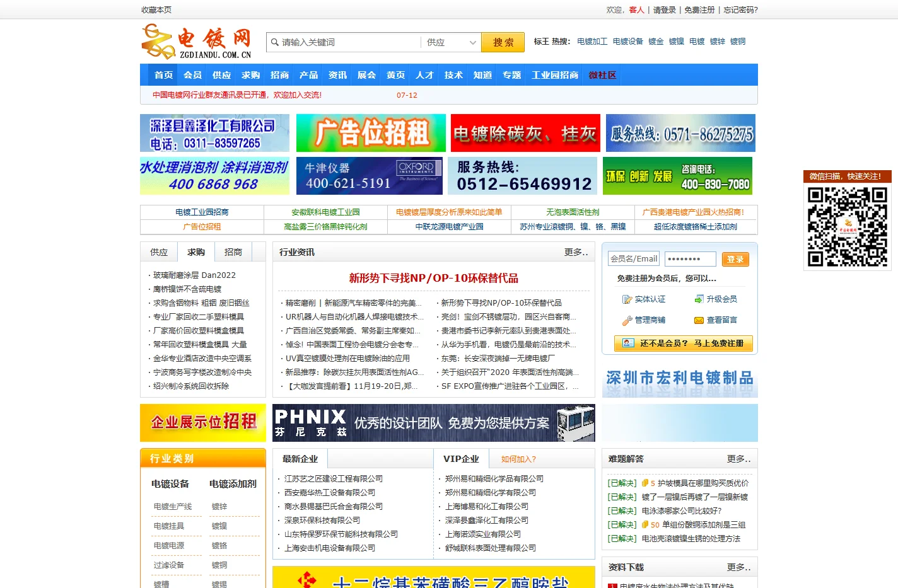Click the 收藏本页 link
The width and height of the screenshot is (898, 588).
click(156, 9)
